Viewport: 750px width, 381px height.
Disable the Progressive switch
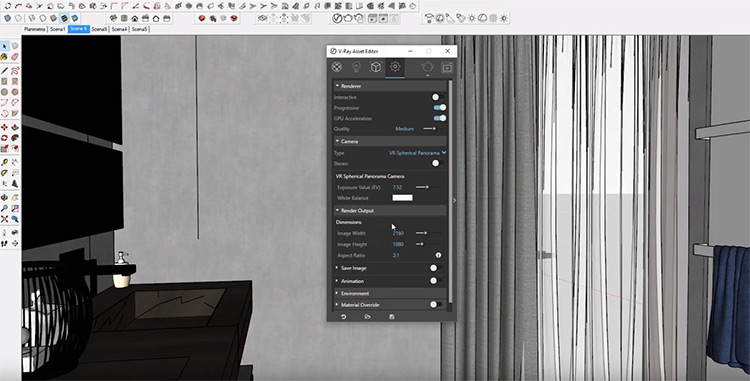[440, 108]
